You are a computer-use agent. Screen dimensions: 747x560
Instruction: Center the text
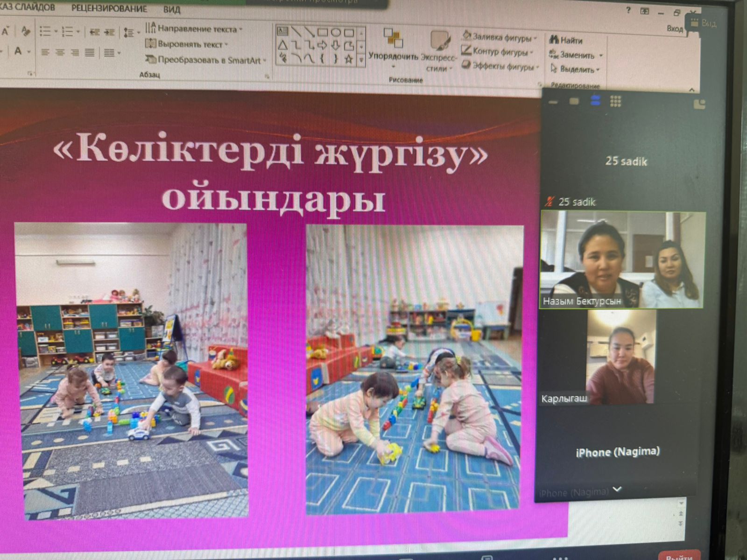pos(60,52)
